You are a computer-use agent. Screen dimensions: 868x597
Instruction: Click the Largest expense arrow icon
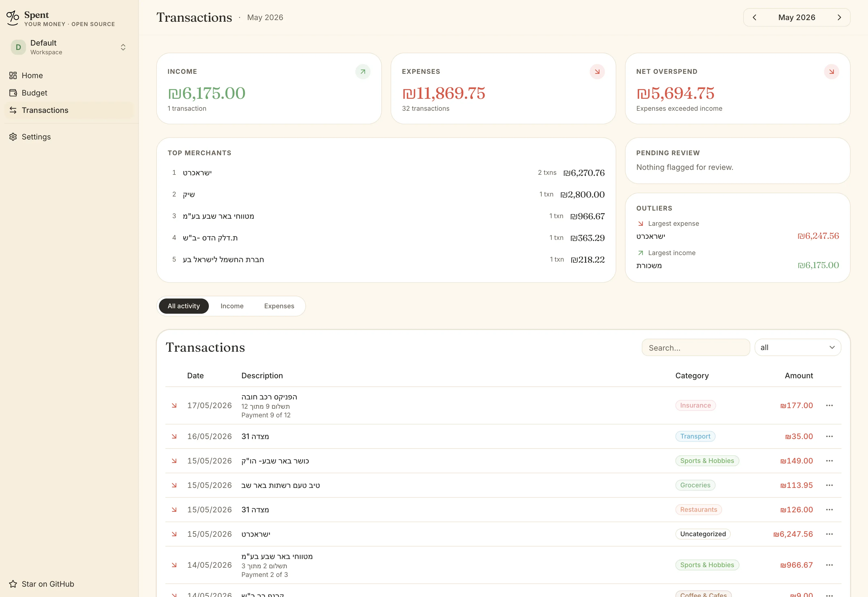(640, 224)
